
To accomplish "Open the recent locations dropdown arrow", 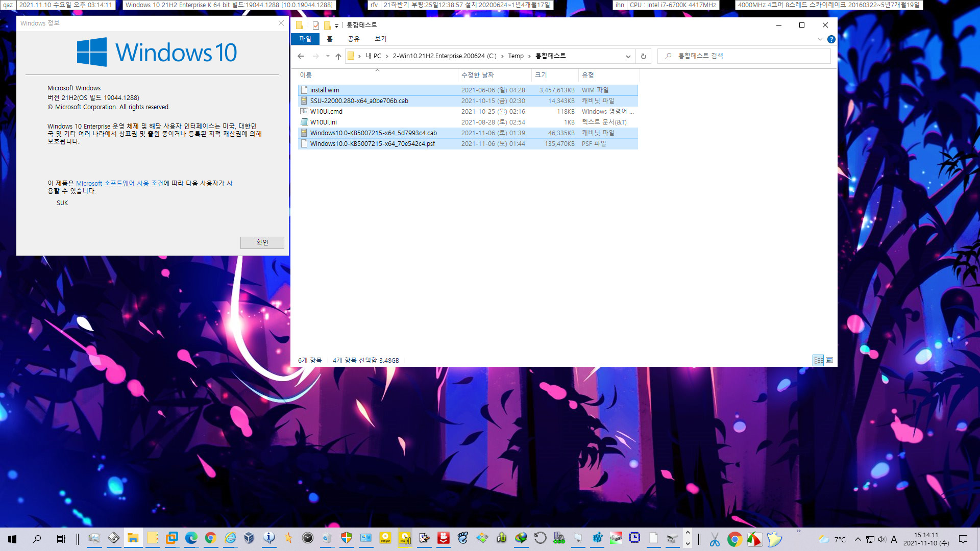I will [328, 56].
